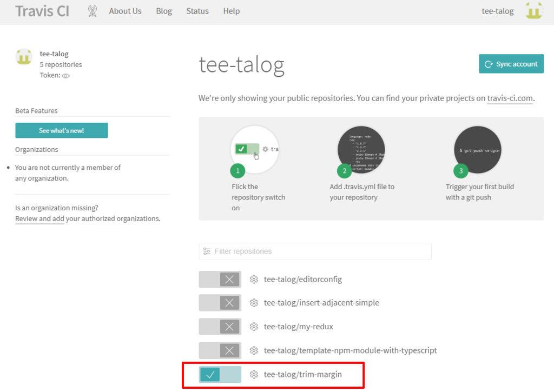
Task: Open the Help menu
Action: [x=232, y=11]
